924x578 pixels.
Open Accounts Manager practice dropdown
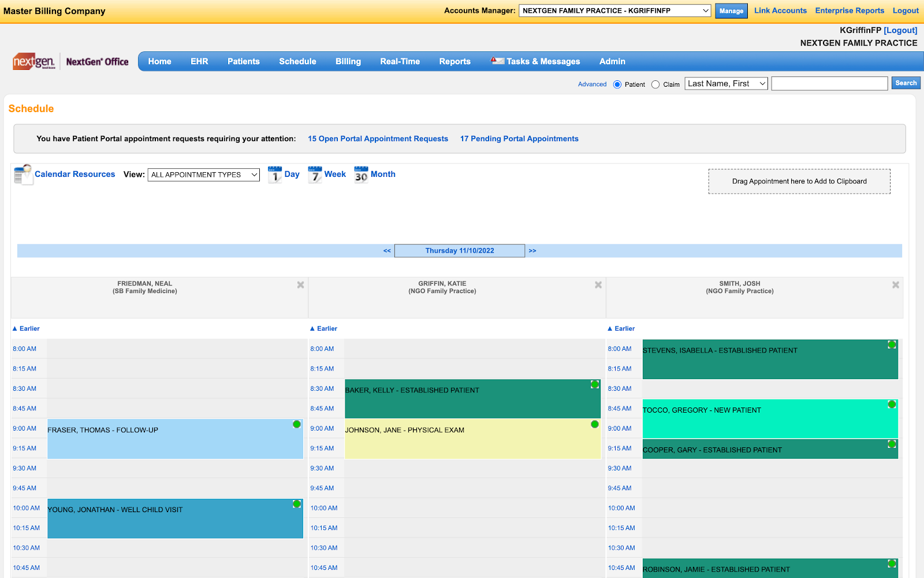click(615, 10)
